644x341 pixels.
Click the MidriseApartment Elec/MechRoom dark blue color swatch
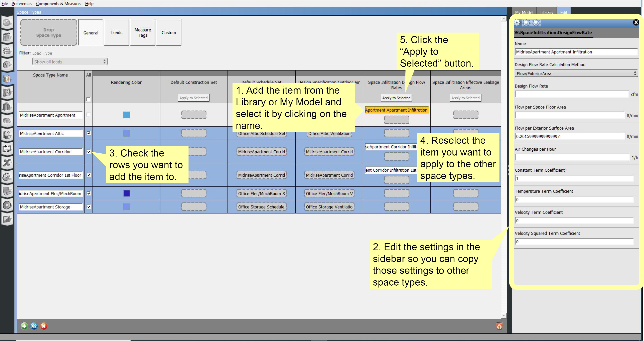[x=127, y=193]
